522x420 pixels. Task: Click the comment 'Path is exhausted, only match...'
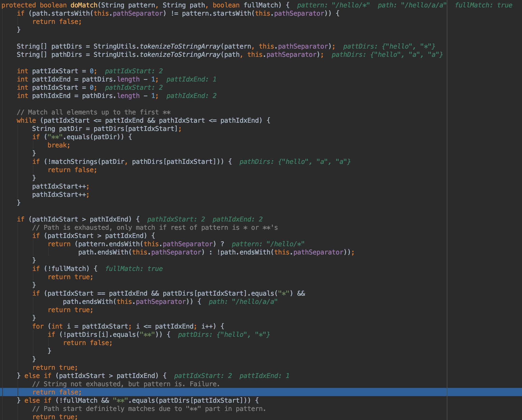(155, 228)
